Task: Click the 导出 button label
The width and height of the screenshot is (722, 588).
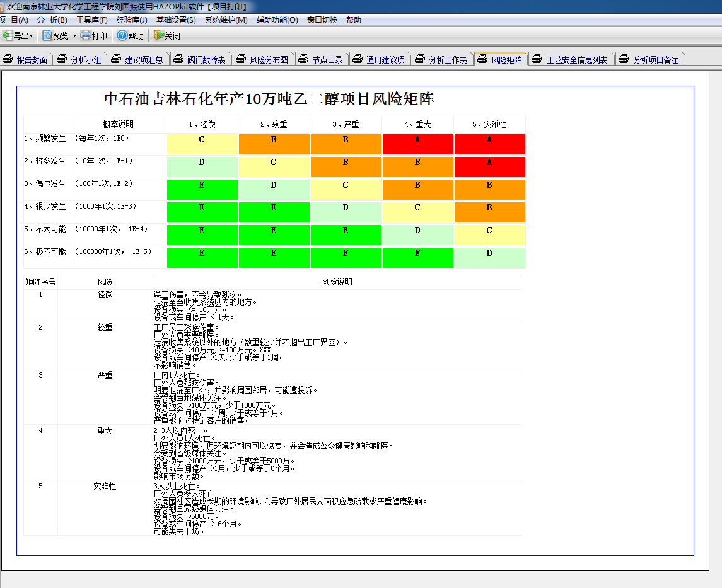Action: pos(21,36)
